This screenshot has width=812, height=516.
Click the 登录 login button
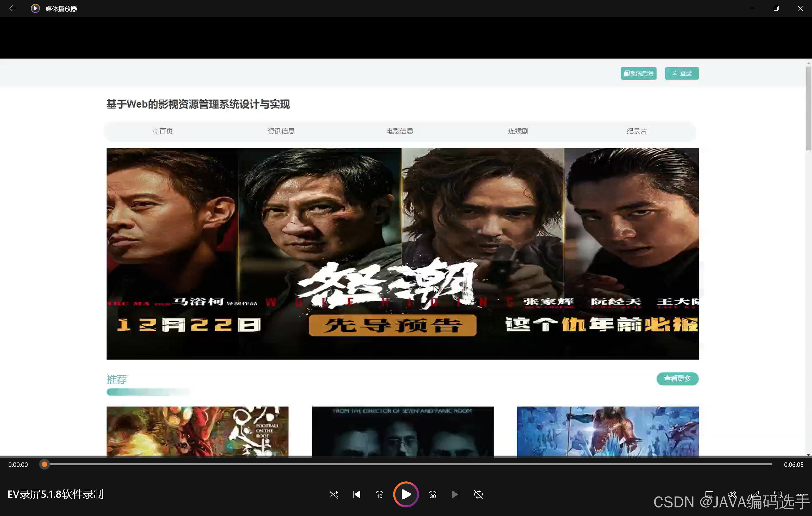(682, 73)
